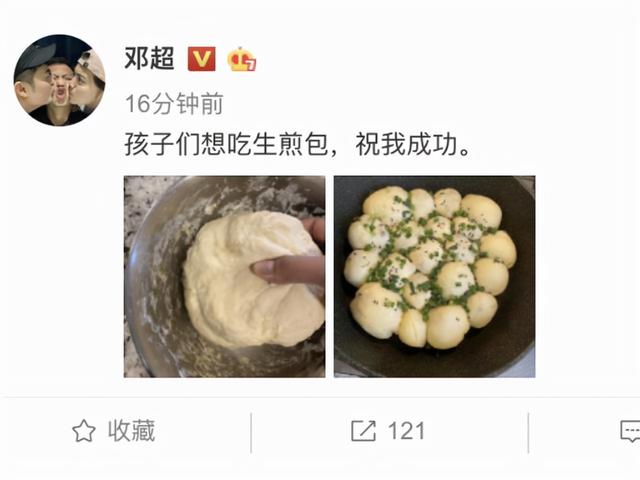Click the star favorite icon

(84, 431)
